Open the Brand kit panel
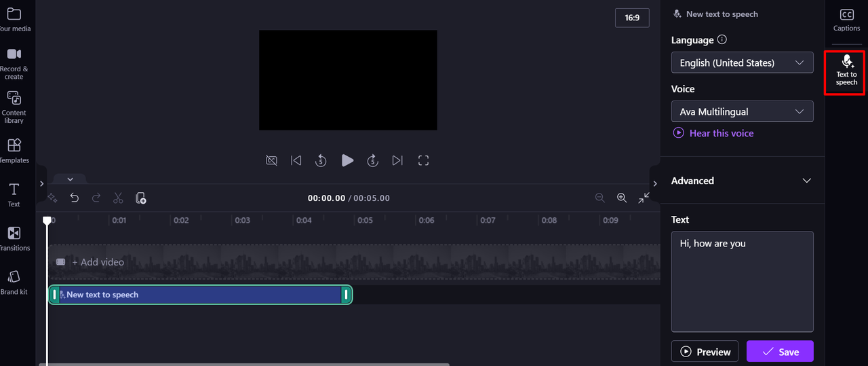The width and height of the screenshot is (868, 366). pyautogui.click(x=14, y=282)
